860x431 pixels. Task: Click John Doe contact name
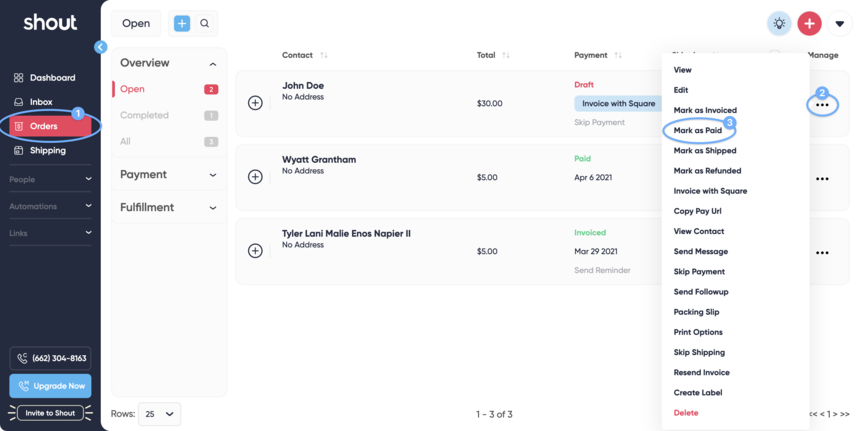303,86
